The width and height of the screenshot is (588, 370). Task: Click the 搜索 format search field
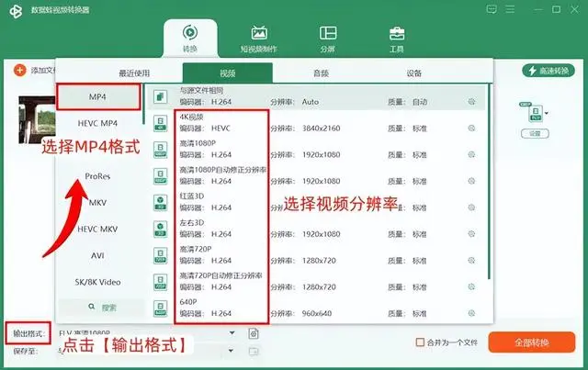tap(101, 308)
